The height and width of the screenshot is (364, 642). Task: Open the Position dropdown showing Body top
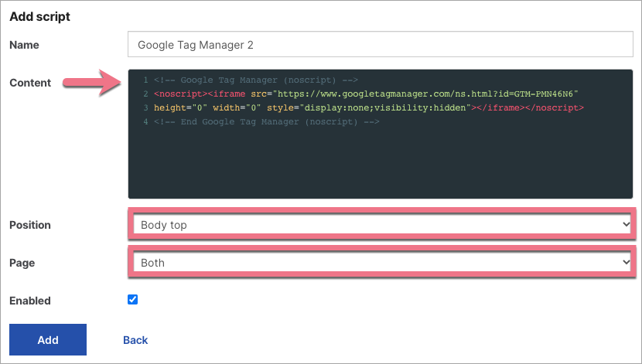381,225
